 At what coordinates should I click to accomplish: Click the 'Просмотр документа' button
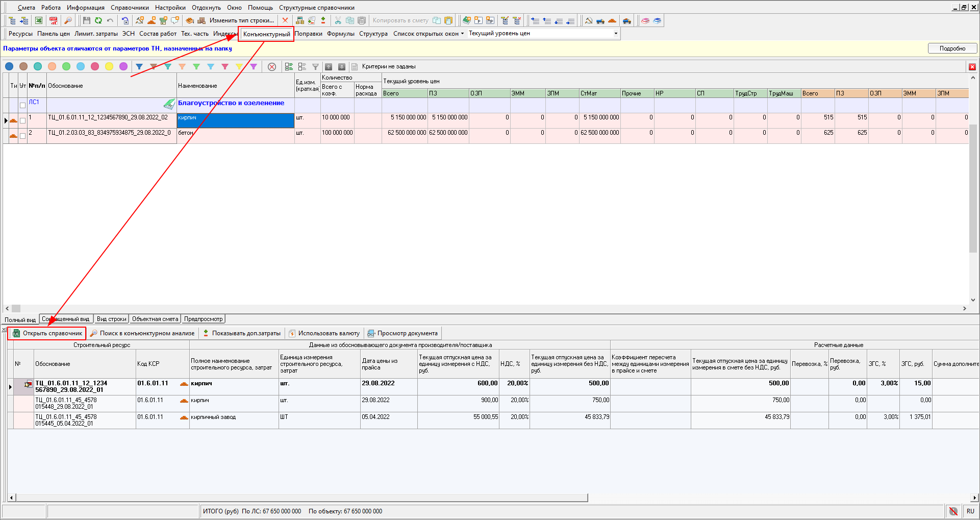pos(403,333)
